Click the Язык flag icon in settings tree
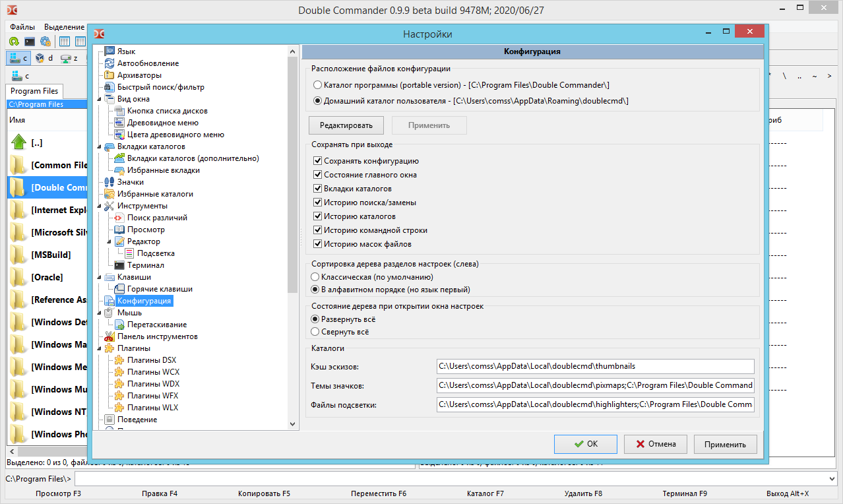843x504 pixels. 109,51
